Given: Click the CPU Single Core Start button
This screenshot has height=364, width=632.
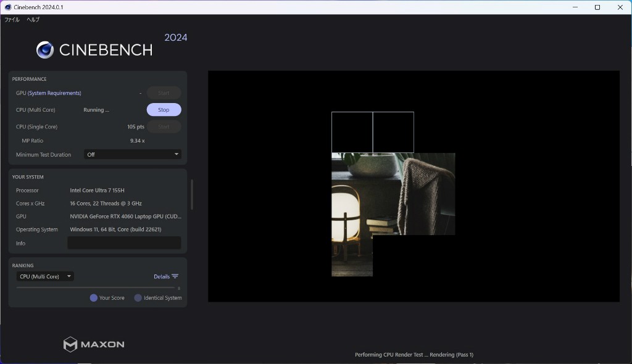Looking at the screenshot, I should point(164,126).
